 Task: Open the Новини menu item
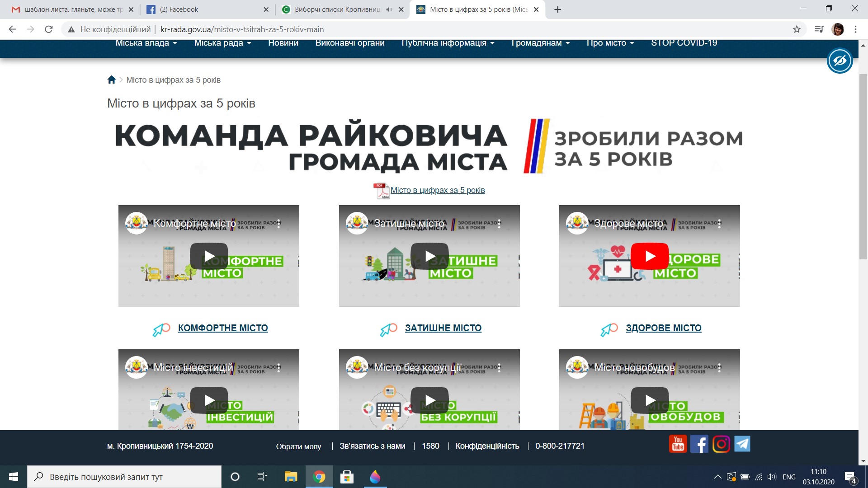tap(283, 43)
